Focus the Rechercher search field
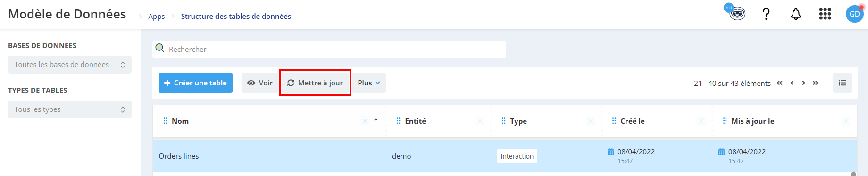This screenshot has width=868, height=176. (x=329, y=49)
